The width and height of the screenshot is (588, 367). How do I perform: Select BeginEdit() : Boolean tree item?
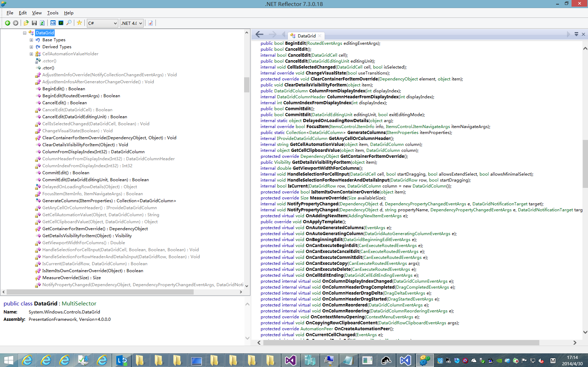tap(64, 89)
